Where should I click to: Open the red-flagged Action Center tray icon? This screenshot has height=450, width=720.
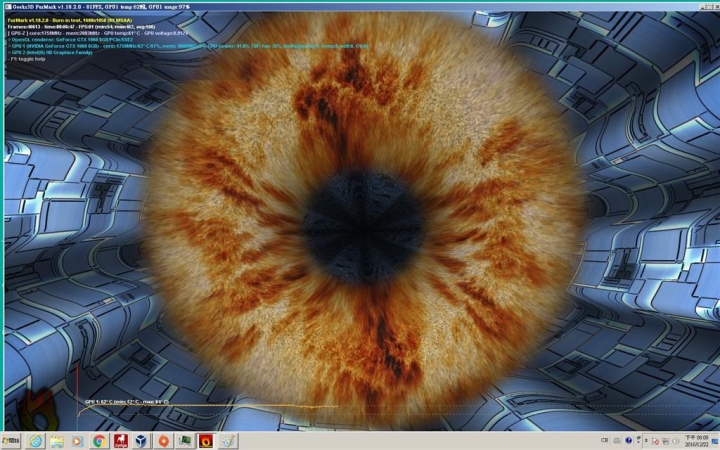pos(655,441)
